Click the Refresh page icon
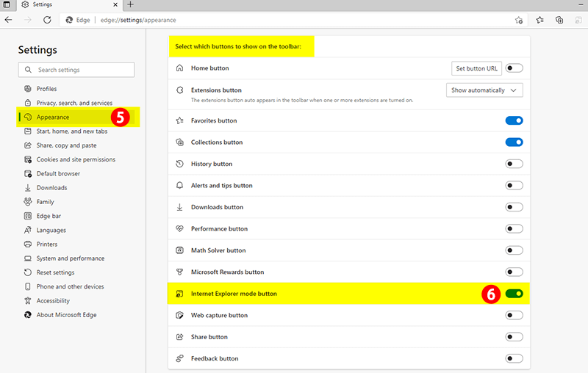Screen dimensions: 588x373 pyautogui.click(x=47, y=20)
